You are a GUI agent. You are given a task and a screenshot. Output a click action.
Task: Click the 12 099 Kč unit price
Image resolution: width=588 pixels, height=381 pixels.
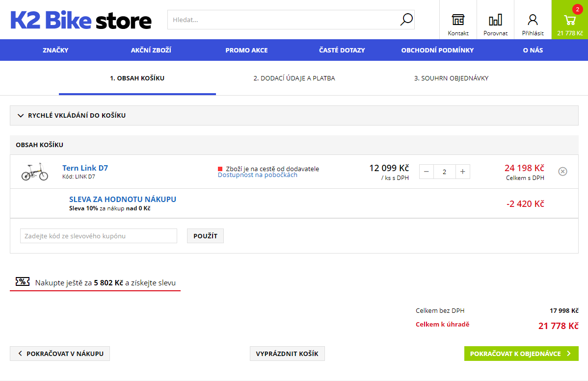click(389, 168)
